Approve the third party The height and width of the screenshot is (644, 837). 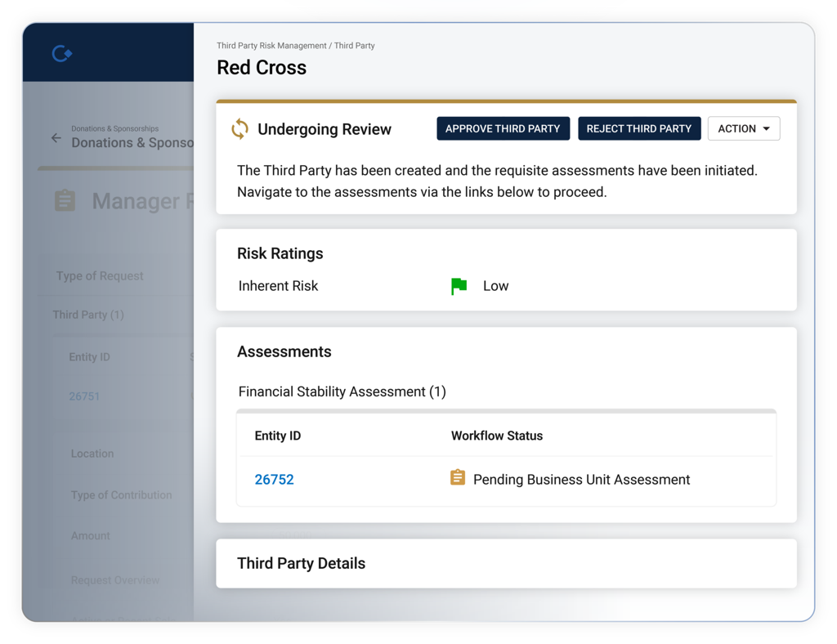pyautogui.click(x=503, y=128)
